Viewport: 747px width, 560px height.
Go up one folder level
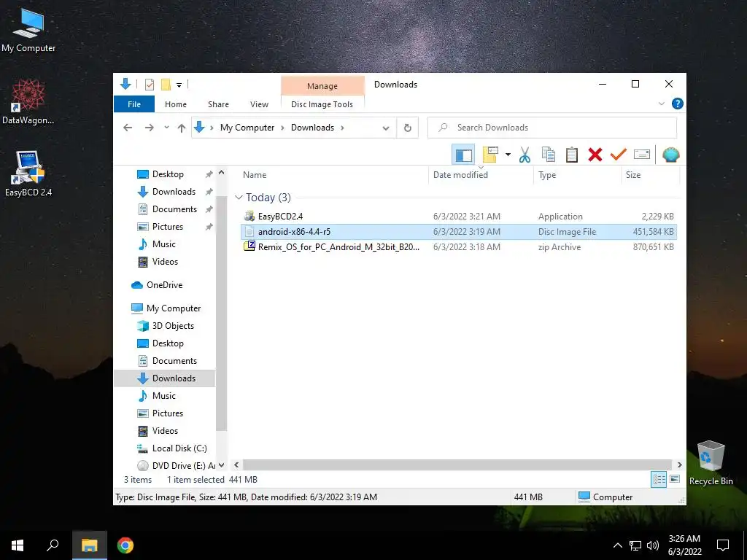(x=181, y=128)
